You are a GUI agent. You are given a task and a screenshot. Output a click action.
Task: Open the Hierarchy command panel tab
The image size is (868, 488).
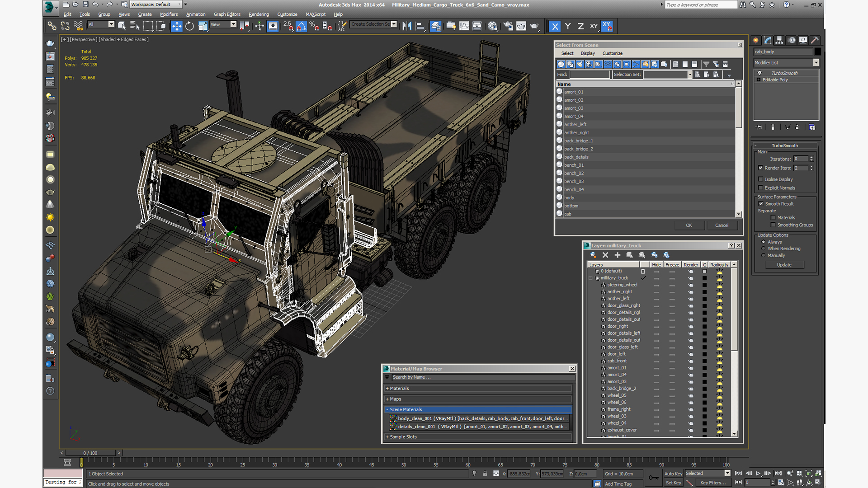point(779,40)
